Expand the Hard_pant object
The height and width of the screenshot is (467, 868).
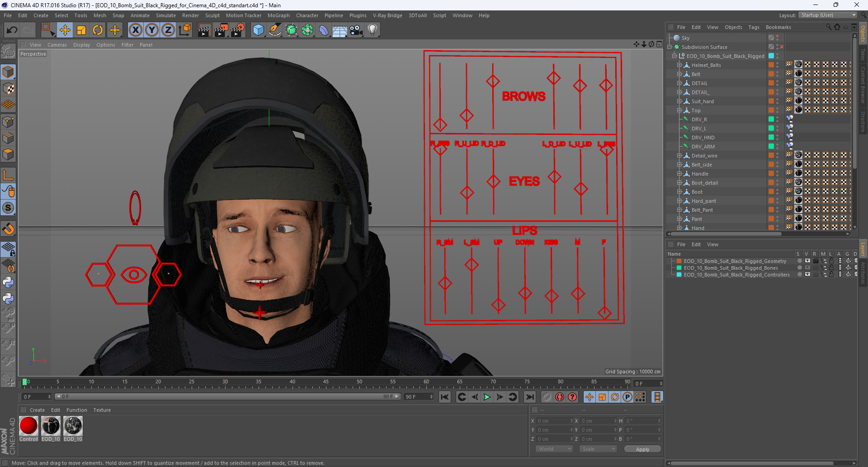point(679,201)
